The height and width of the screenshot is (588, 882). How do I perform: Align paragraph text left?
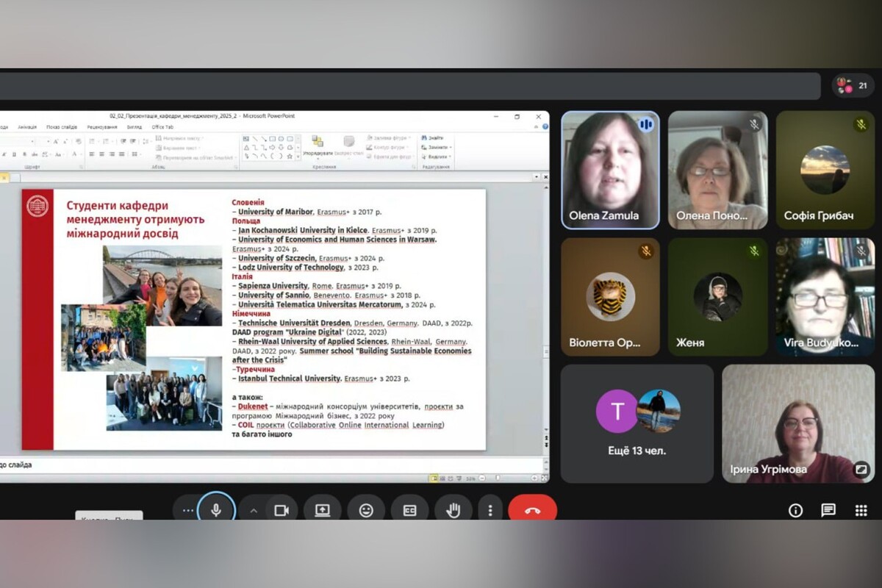coord(92,154)
